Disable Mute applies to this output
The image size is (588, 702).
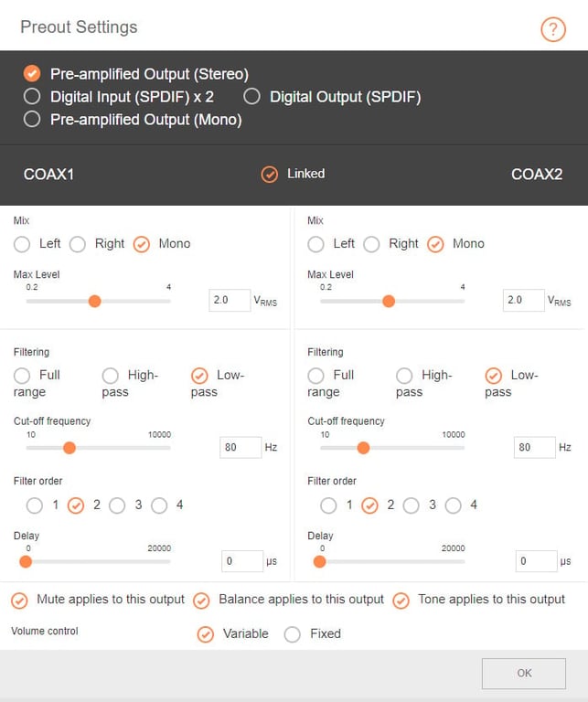[x=19, y=600]
